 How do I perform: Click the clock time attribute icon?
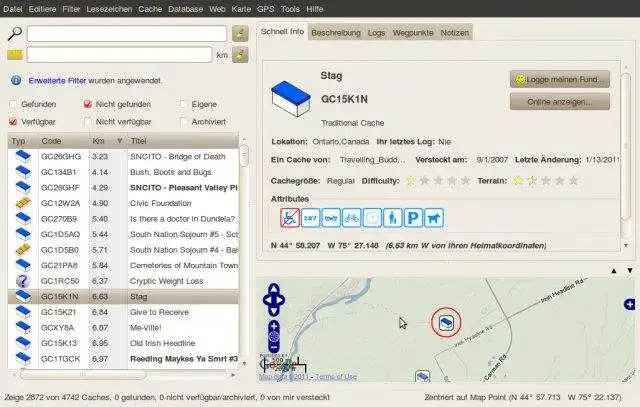[x=372, y=218]
